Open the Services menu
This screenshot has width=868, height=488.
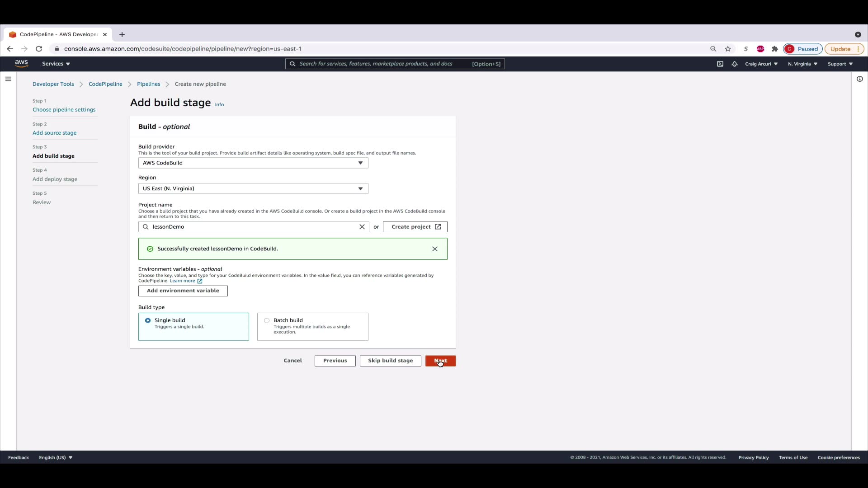(56, 64)
